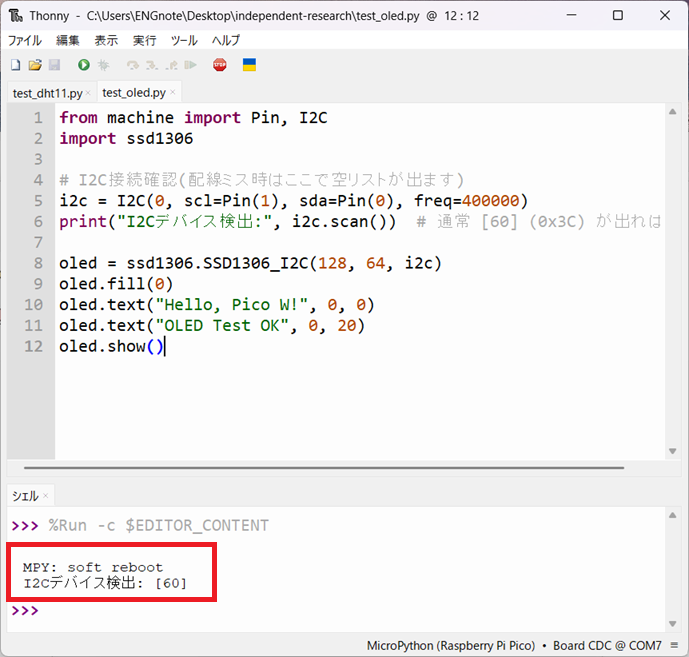The height and width of the screenshot is (657, 689).
Task: Click the Save floppy disk icon
Action: point(54,65)
